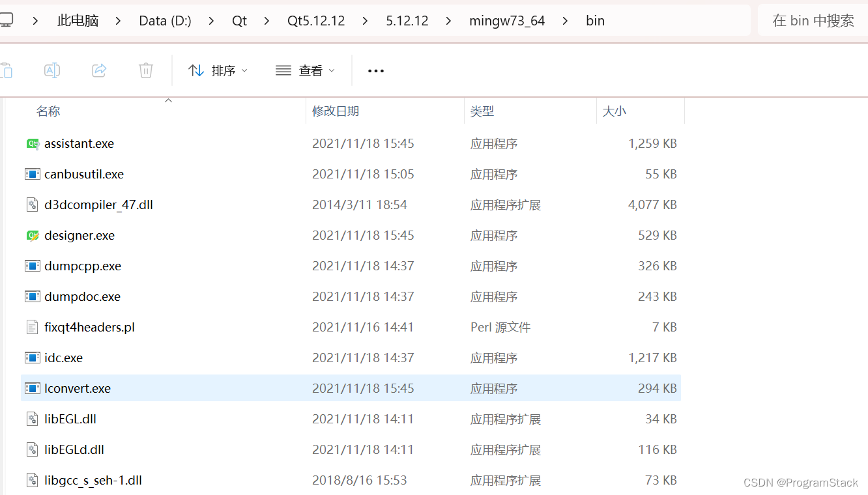Click the Delete trash icon

(x=146, y=70)
